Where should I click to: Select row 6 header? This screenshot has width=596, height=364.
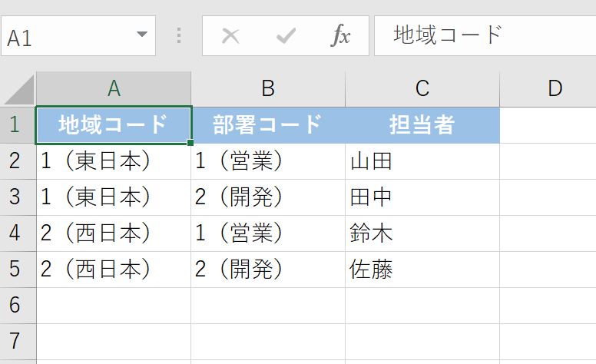click(x=17, y=305)
